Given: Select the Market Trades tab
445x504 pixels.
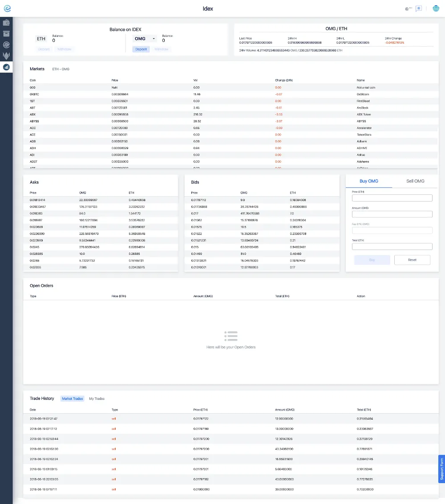Looking at the screenshot, I should tap(73, 399).
